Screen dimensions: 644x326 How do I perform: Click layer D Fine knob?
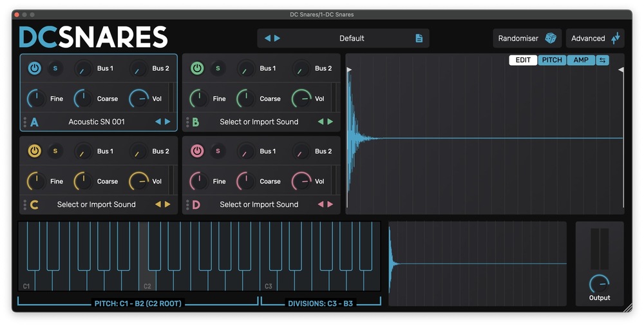tap(199, 181)
